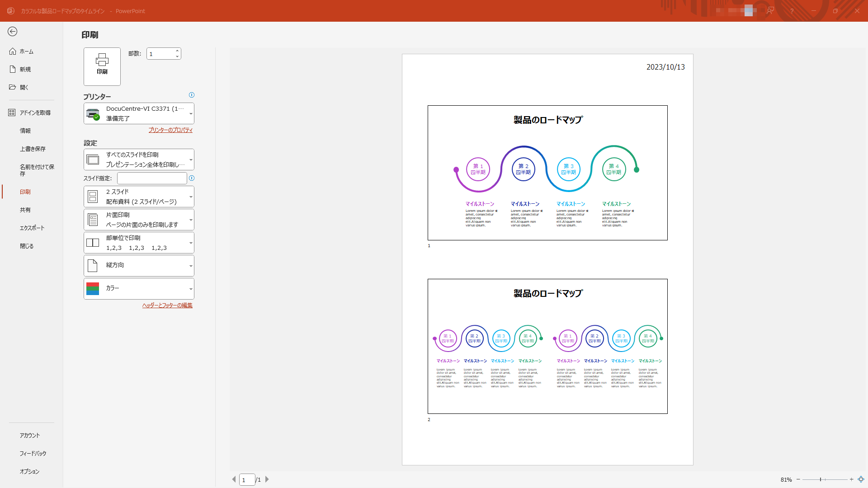The width and height of the screenshot is (868, 488).
Task: Click the large 印刷 (Print) button
Action: tap(102, 66)
